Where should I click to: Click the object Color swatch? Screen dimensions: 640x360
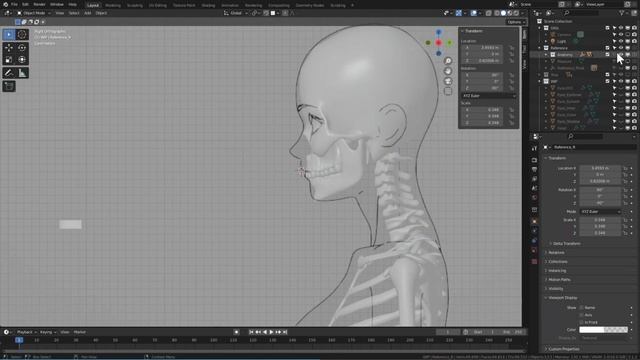(603, 330)
